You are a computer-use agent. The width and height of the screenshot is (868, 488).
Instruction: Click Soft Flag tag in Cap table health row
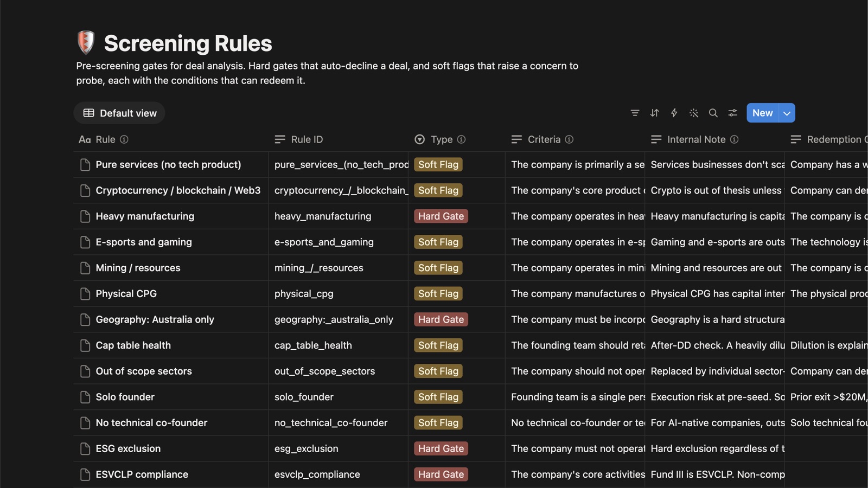438,345
